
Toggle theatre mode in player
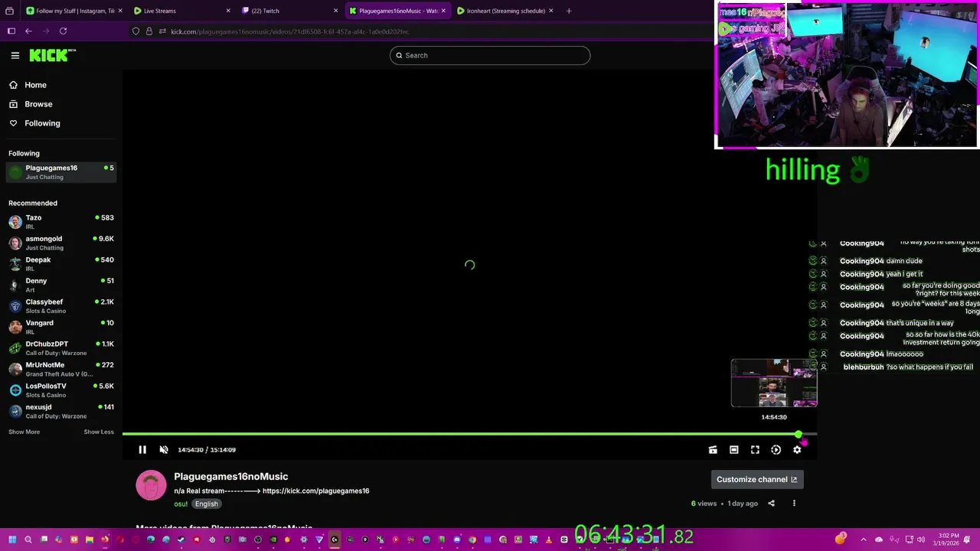(733, 450)
